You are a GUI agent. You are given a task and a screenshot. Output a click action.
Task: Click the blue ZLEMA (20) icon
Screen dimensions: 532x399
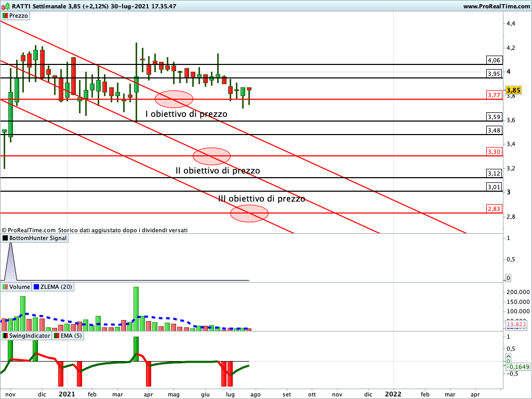(36, 287)
